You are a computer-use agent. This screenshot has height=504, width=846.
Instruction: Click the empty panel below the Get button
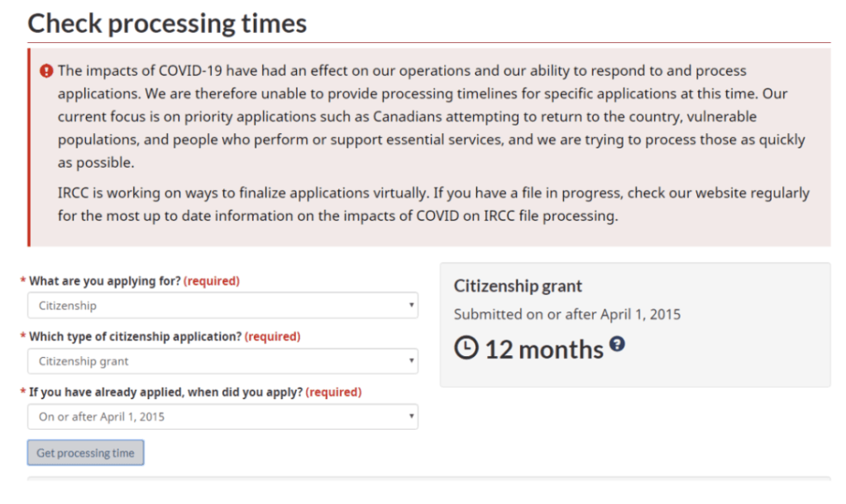pyautogui.click(x=428, y=478)
